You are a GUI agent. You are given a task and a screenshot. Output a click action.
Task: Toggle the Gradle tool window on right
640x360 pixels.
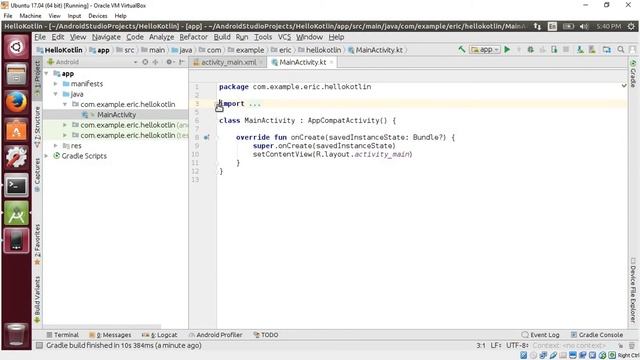(x=633, y=73)
